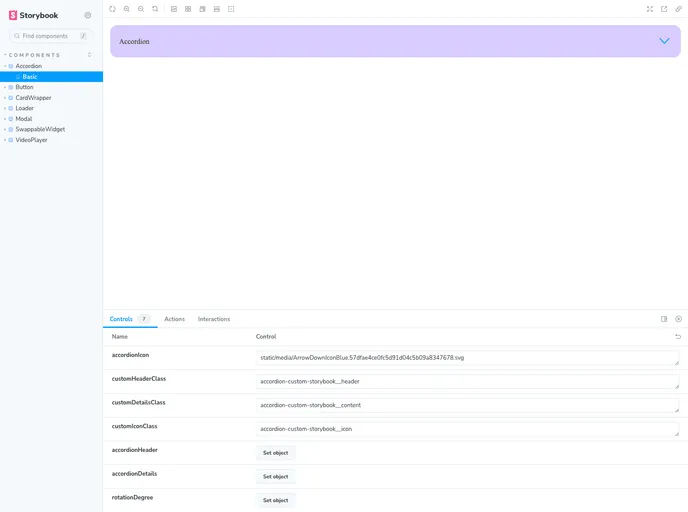Switch to the Actions tab
Screen dimensions: 688x512
point(174,319)
